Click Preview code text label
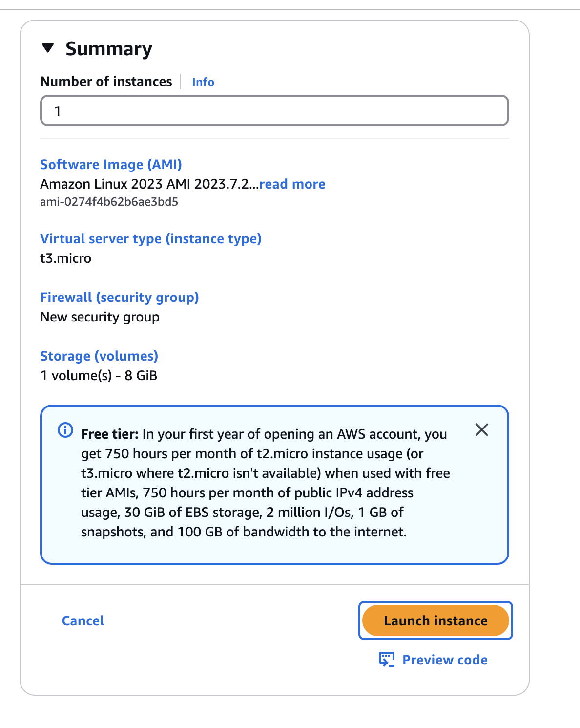The width and height of the screenshot is (580, 728). coord(444,660)
